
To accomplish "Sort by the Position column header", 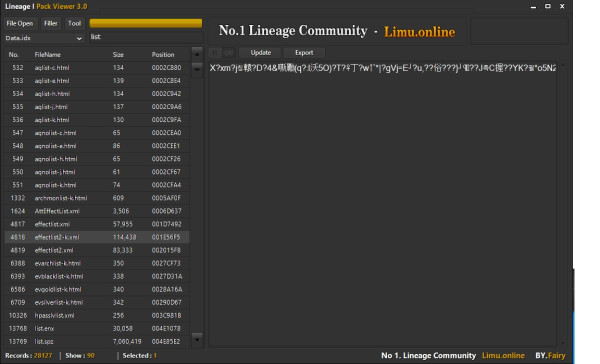I will (163, 55).
